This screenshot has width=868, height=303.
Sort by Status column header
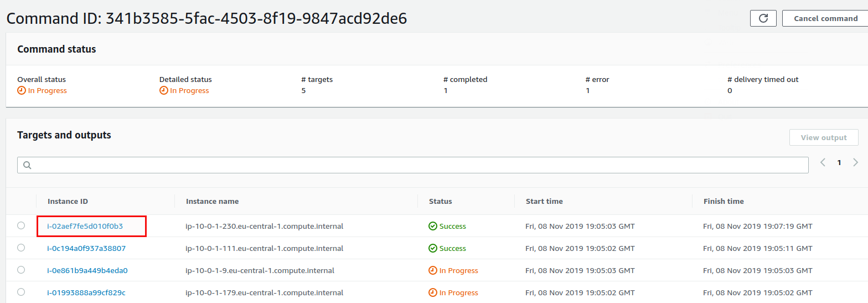[x=440, y=201]
